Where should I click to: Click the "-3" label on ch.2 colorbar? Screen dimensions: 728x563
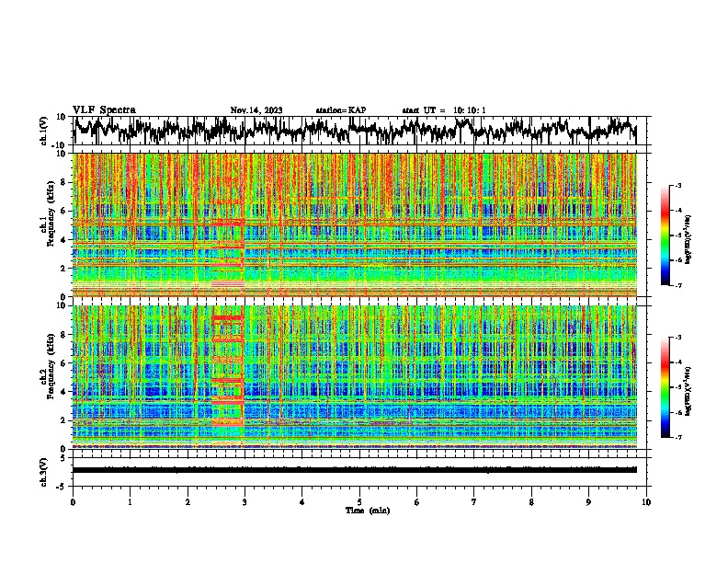(677, 338)
